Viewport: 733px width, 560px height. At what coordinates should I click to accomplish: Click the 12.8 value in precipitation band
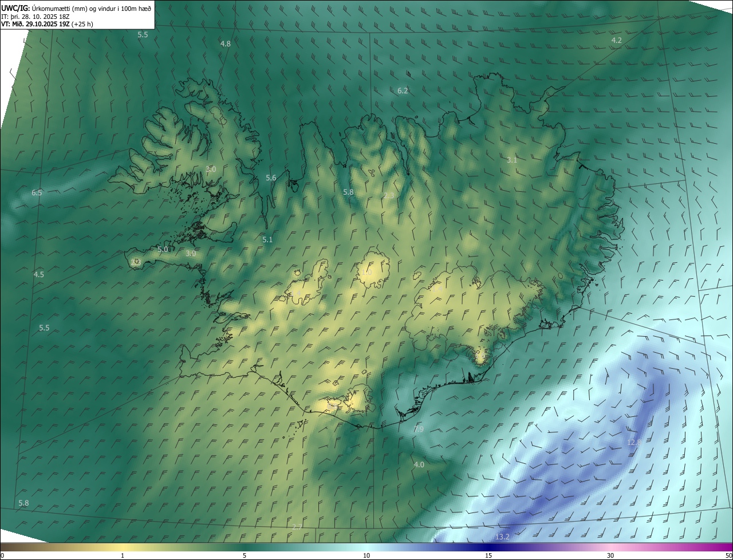(634, 443)
